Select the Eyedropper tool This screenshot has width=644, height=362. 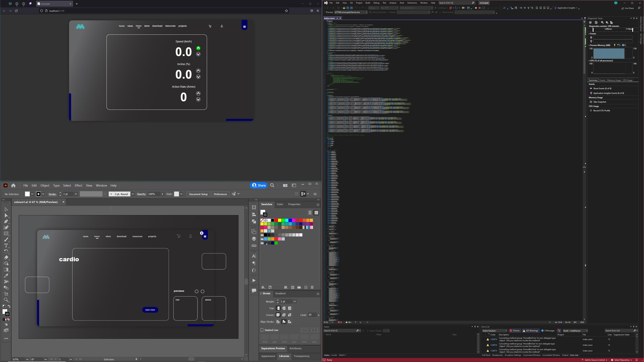[6, 276]
